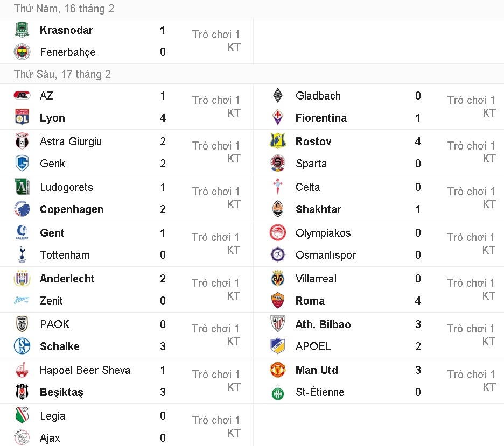504x446 pixels.
Task: Click the Tottenham club badge
Action: (22, 254)
